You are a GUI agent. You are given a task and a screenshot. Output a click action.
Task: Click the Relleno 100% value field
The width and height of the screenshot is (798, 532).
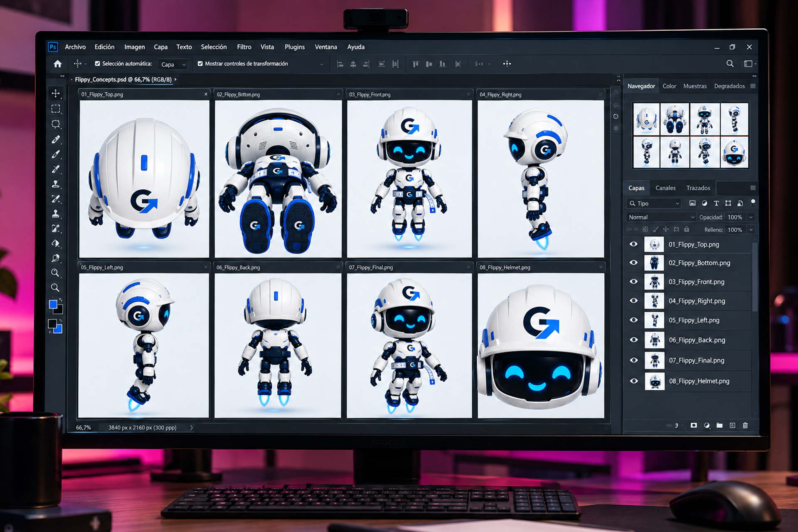click(x=735, y=229)
